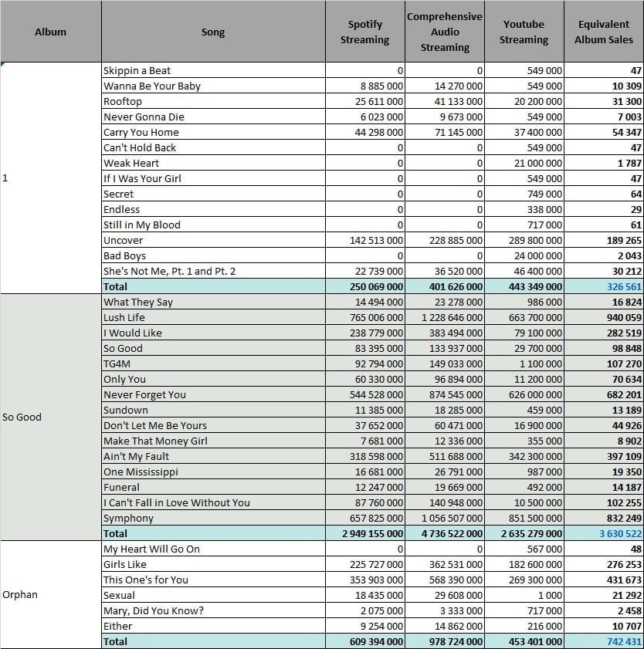Select So Good total sales 3 630 522
The height and width of the screenshot is (649, 644).
pos(603,533)
